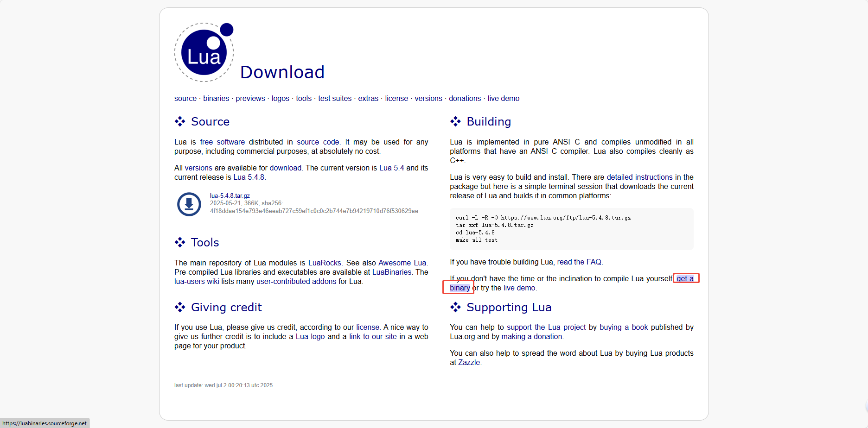Open the making a donation link
The width and height of the screenshot is (868, 428).
click(x=532, y=336)
